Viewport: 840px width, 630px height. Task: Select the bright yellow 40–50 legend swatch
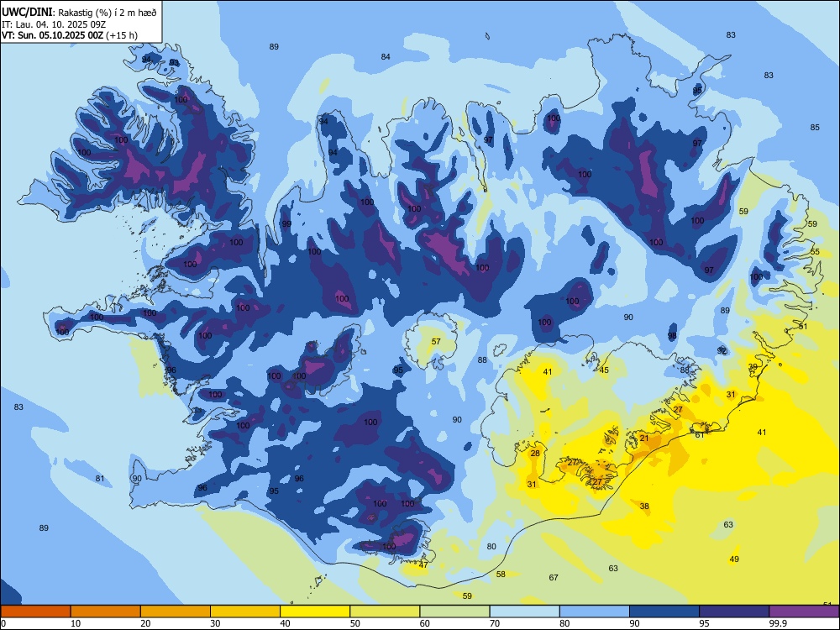click(x=315, y=612)
